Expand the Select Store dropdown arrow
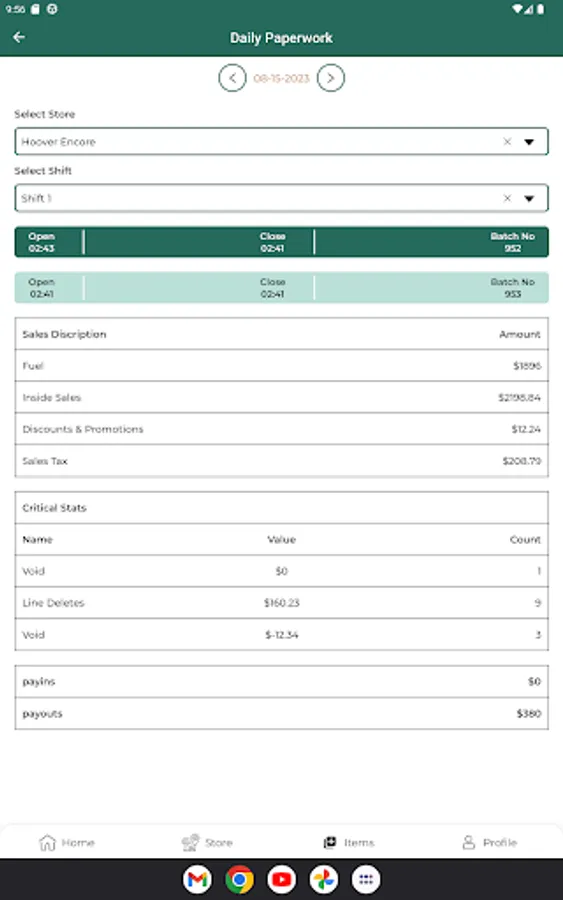Image resolution: width=563 pixels, height=900 pixels. click(529, 142)
